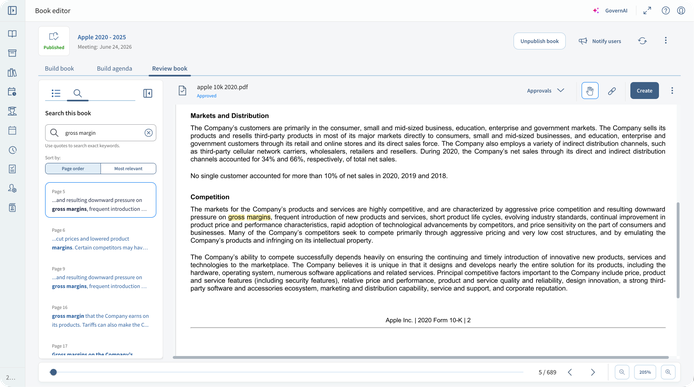Click the Unpublish book button
Viewport: 694px width, 387px height.
click(x=539, y=41)
